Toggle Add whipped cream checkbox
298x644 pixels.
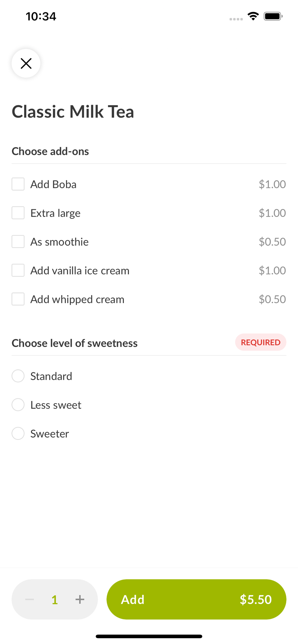tap(18, 299)
